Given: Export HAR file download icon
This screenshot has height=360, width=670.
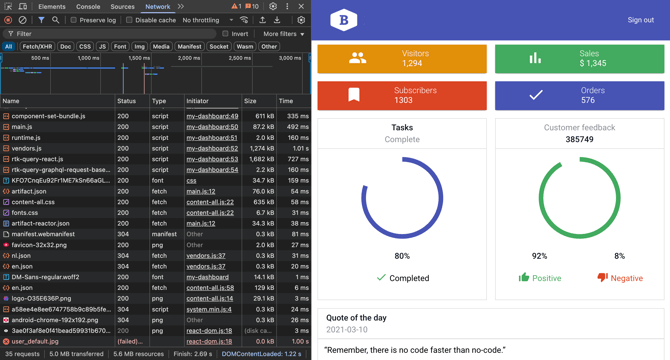Looking at the screenshot, I should [277, 20].
